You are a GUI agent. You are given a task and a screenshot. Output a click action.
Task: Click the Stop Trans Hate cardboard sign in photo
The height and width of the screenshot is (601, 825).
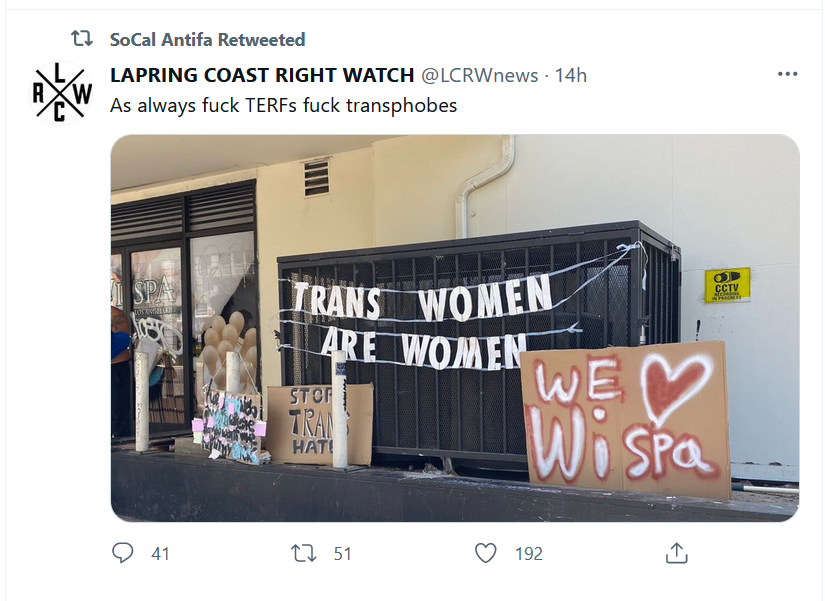point(320,424)
